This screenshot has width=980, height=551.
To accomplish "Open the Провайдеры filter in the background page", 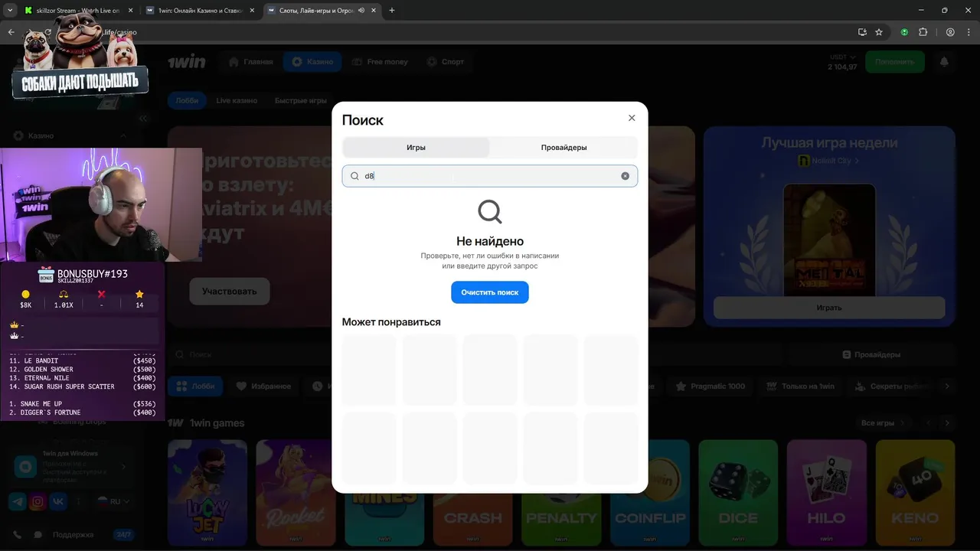I will 871,355.
